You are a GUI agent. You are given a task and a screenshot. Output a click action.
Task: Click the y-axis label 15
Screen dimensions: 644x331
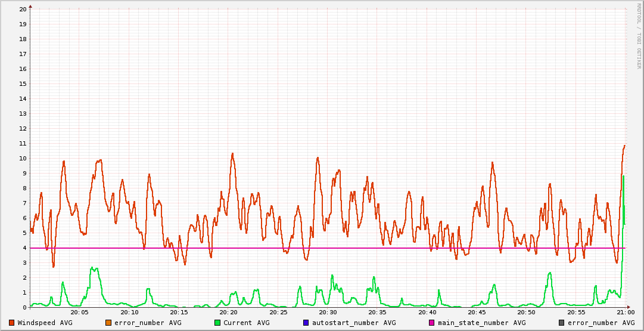click(x=23, y=83)
